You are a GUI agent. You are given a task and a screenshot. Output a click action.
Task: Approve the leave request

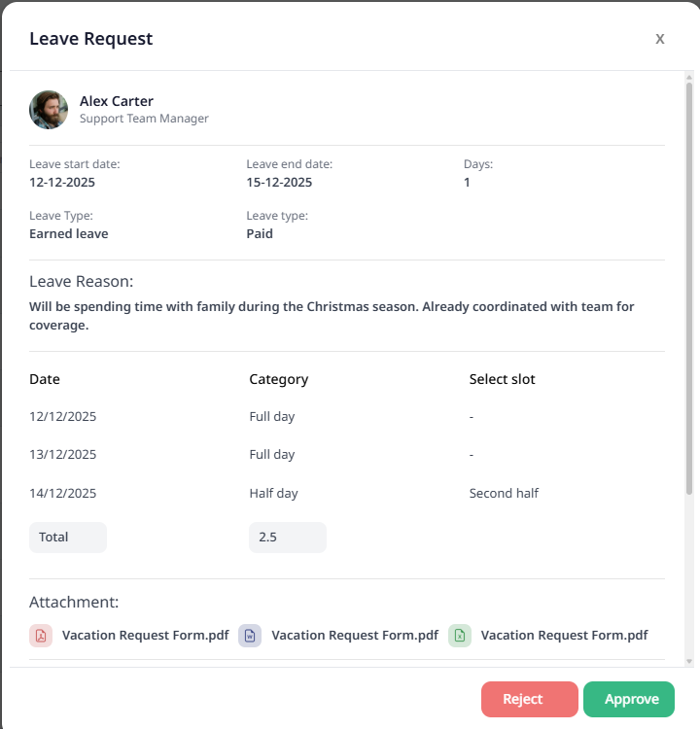[628, 699]
